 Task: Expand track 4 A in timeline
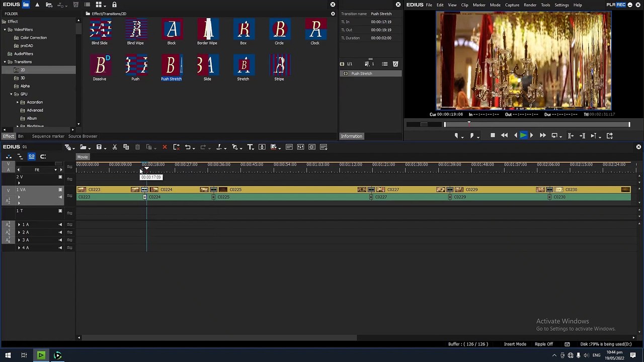pyautogui.click(x=19, y=248)
